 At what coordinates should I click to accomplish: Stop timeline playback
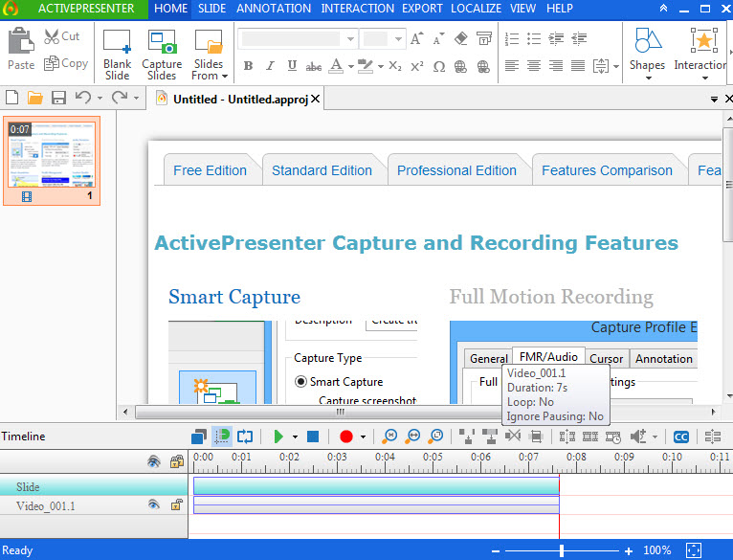(x=313, y=437)
